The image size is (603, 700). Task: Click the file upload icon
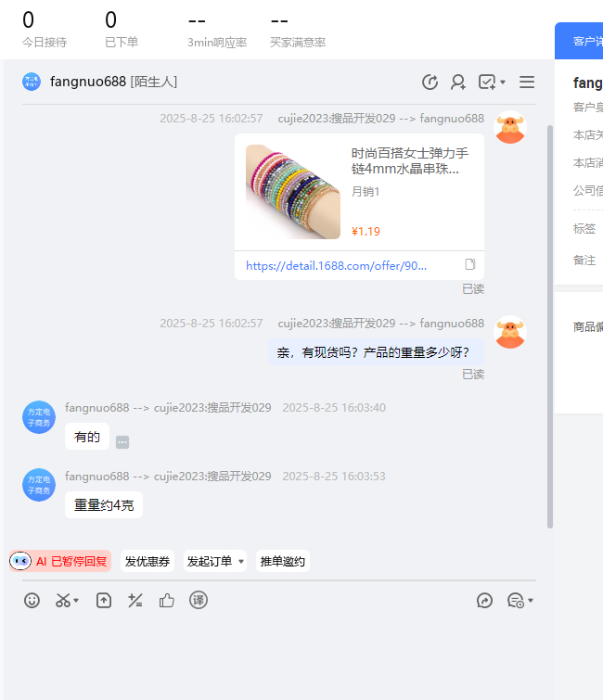coord(104,601)
